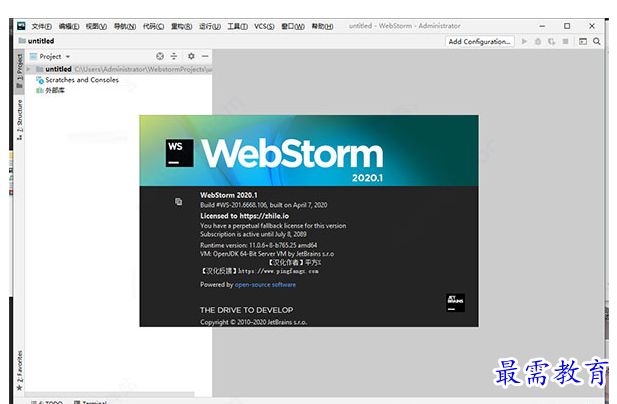
Task: Open Project panel settings gear
Action: pos(191,56)
